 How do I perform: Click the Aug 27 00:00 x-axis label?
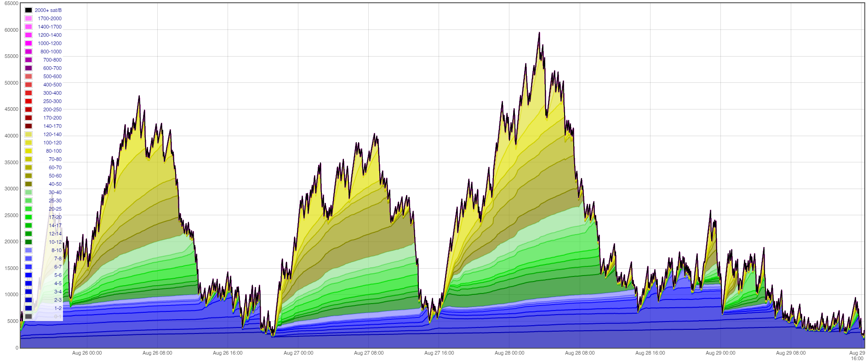click(298, 353)
